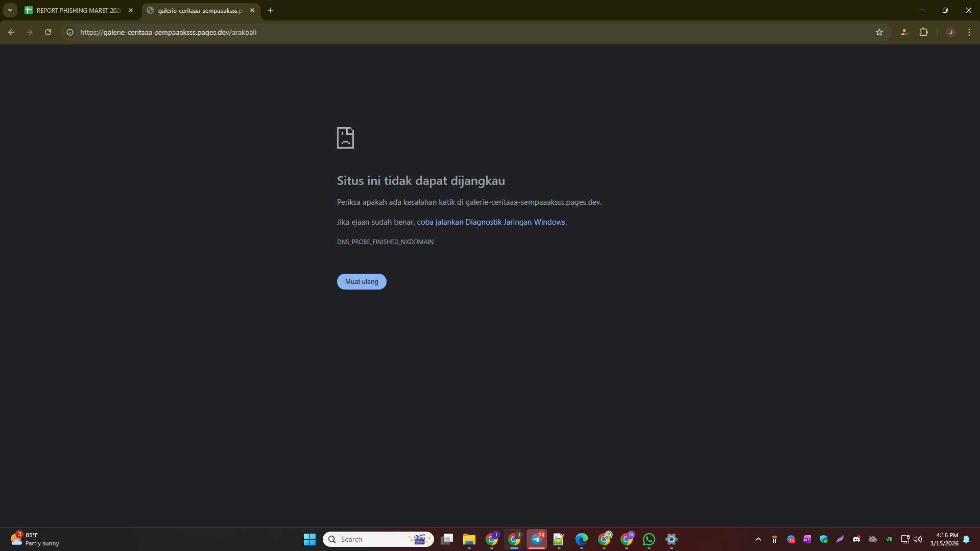Click the heading Situs ini tidak dapat dijangkau

coord(421,180)
